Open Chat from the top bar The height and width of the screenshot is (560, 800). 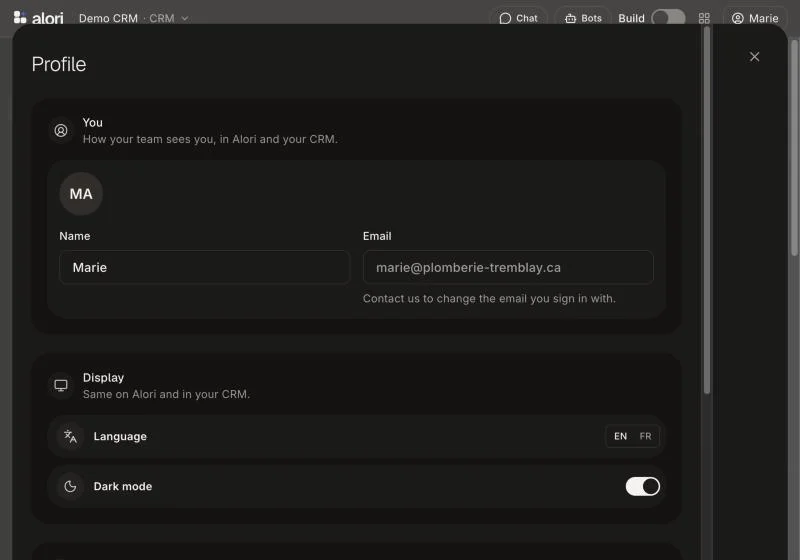pyautogui.click(x=518, y=18)
